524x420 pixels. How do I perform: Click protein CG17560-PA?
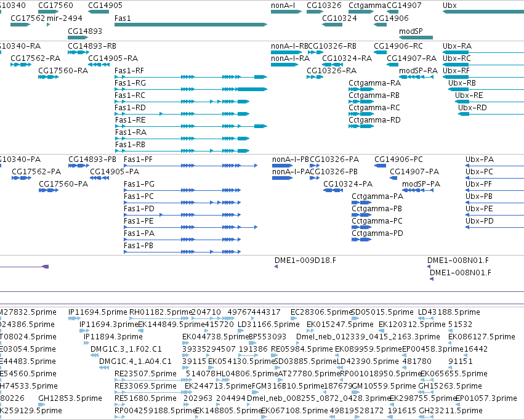click(49, 190)
